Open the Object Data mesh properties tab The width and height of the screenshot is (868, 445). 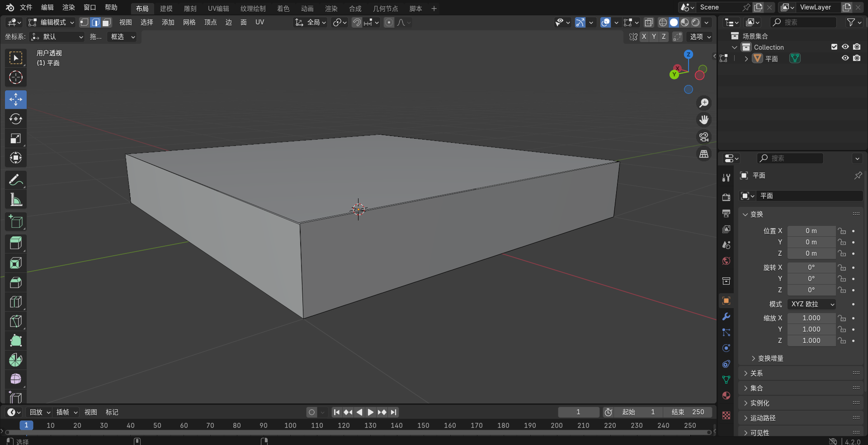(x=726, y=380)
